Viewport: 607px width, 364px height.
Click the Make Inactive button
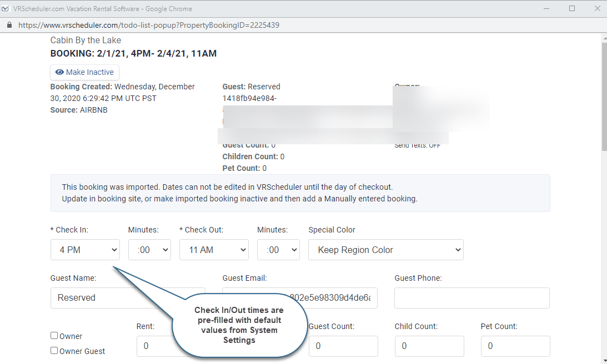click(x=84, y=72)
